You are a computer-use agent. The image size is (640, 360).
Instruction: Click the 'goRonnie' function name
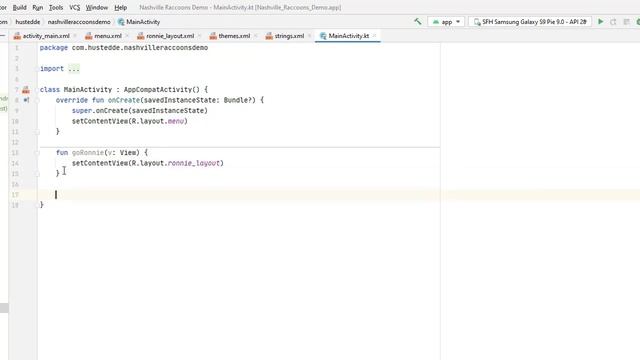[88, 153]
